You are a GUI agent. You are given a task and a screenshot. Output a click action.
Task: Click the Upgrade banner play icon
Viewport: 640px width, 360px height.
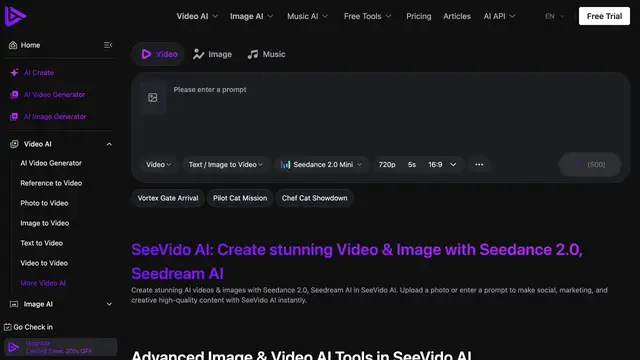[13, 347]
